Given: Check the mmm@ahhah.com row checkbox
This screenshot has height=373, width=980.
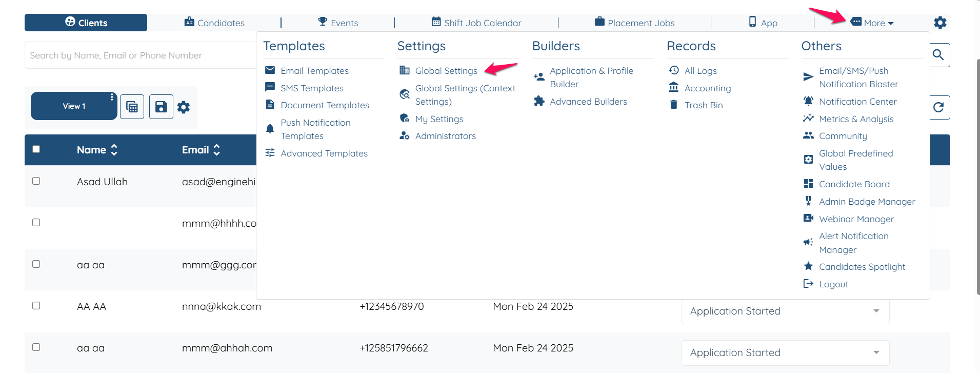Looking at the screenshot, I should pyautogui.click(x=36, y=347).
